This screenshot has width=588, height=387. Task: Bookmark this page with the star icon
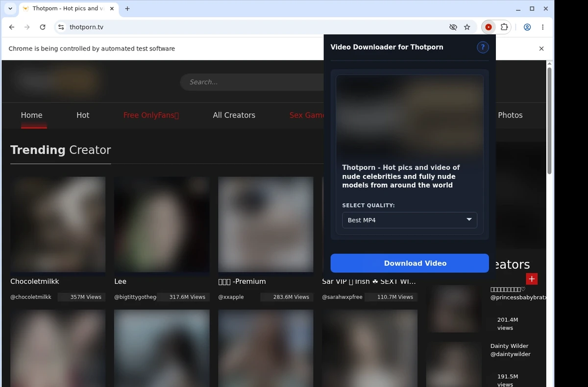click(x=467, y=27)
